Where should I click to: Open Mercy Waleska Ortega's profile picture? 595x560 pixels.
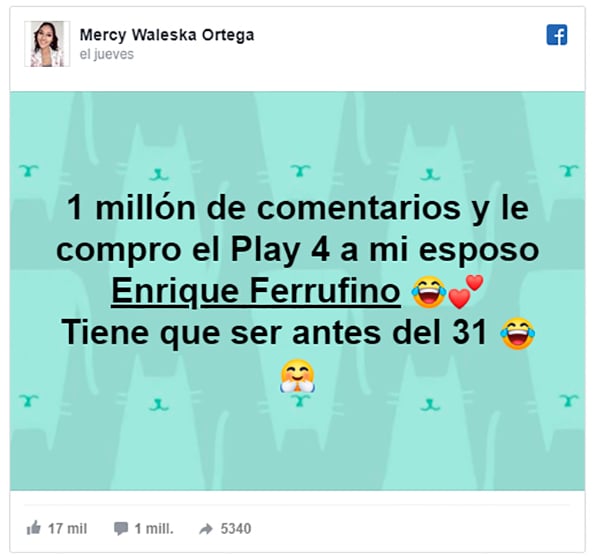(47, 44)
